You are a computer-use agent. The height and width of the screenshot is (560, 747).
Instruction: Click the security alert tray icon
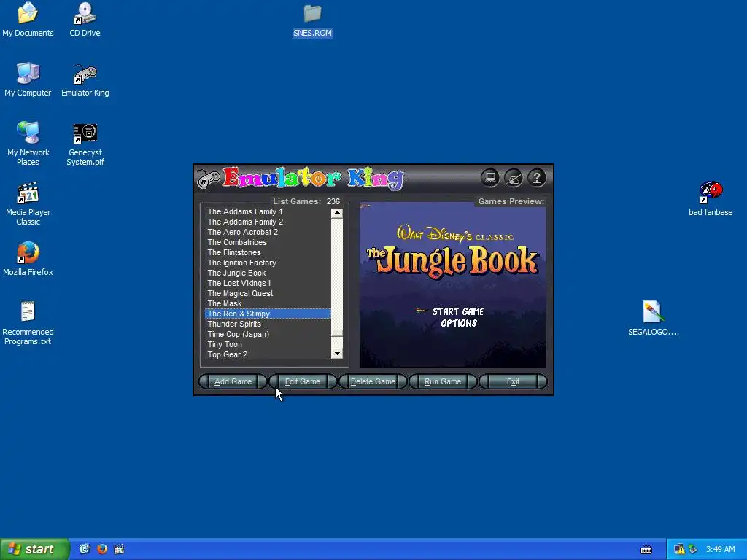click(x=679, y=549)
